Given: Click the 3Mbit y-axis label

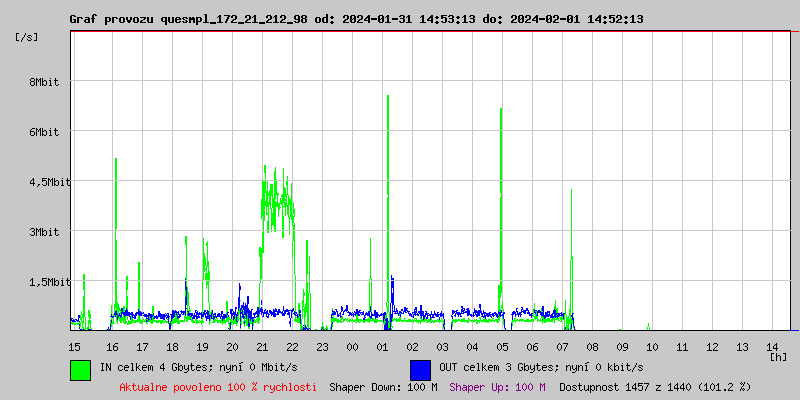Looking at the screenshot, I should (44, 232).
